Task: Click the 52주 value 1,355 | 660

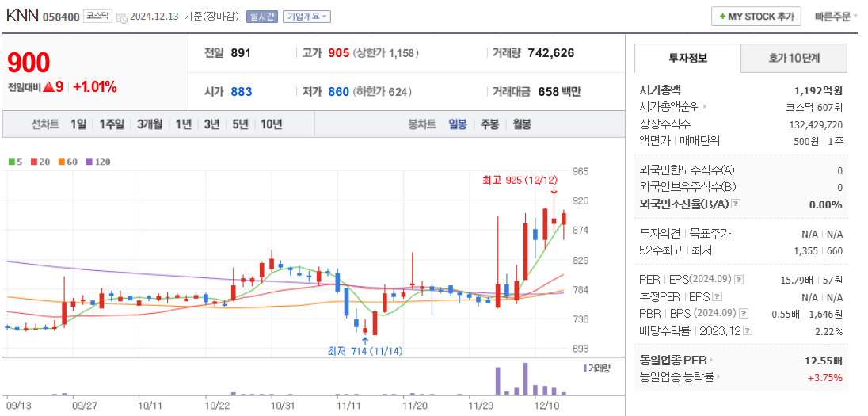Action: [x=818, y=251]
